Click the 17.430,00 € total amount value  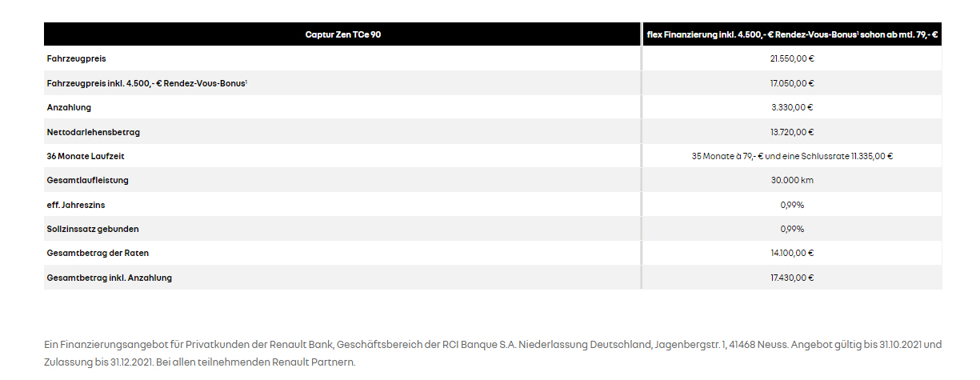(792, 278)
